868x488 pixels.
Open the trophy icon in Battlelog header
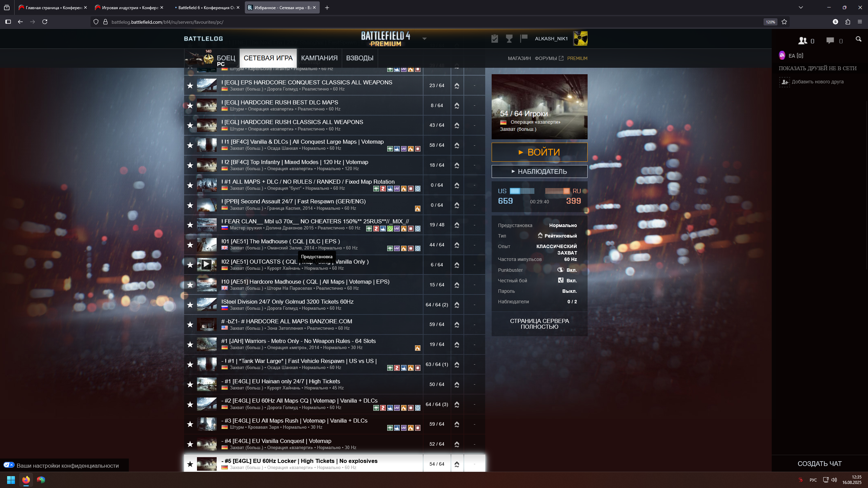pos(509,39)
